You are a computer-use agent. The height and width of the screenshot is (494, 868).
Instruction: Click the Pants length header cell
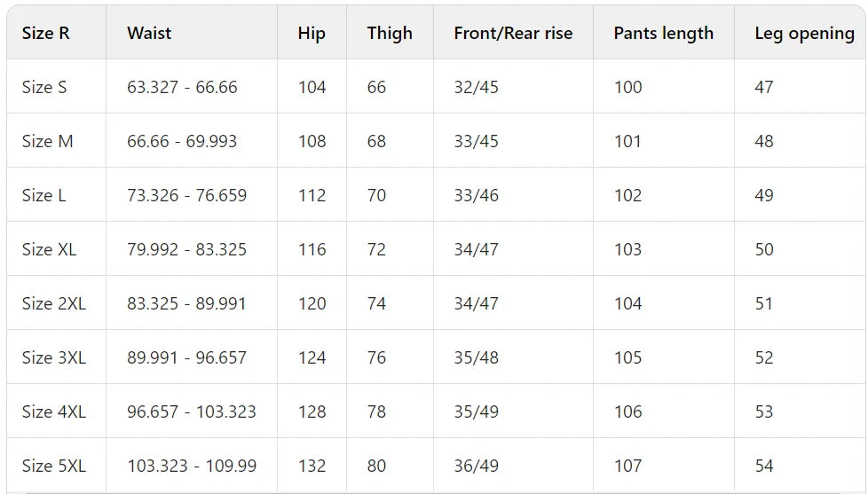pyautogui.click(x=663, y=34)
